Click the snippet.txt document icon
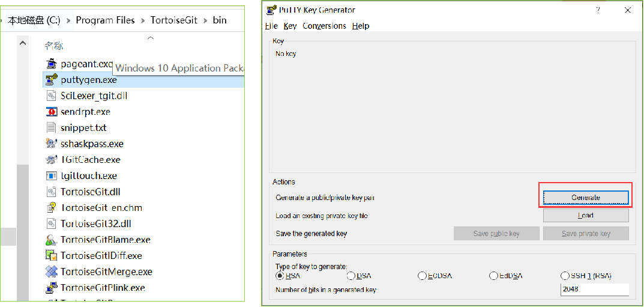644x307 pixels. tap(51, 128)
